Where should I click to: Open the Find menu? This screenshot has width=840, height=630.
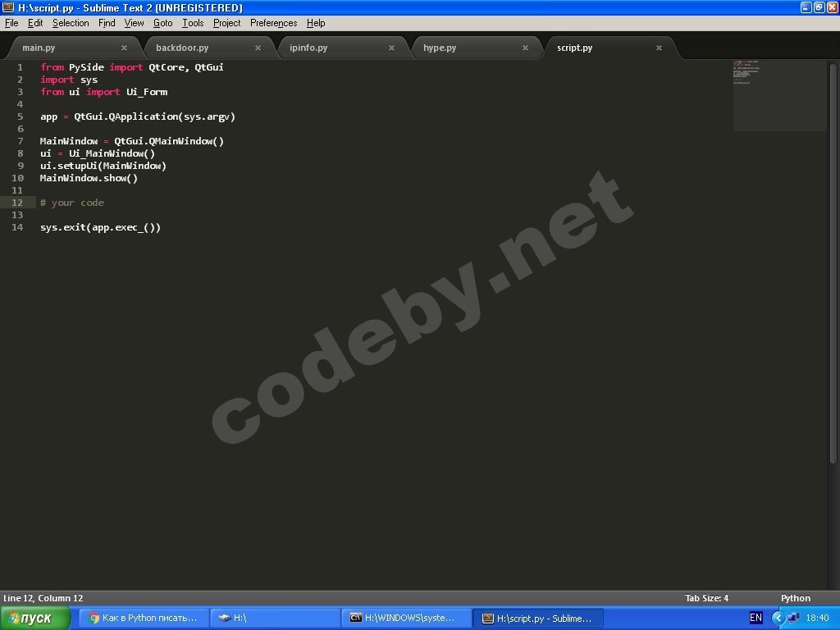[107, 23]
